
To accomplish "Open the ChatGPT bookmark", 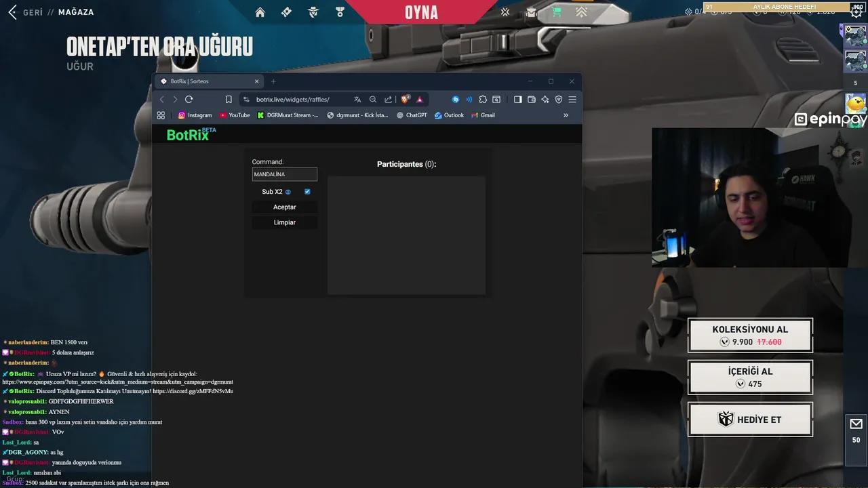I will pyautogui.click(x=412, y=115).
